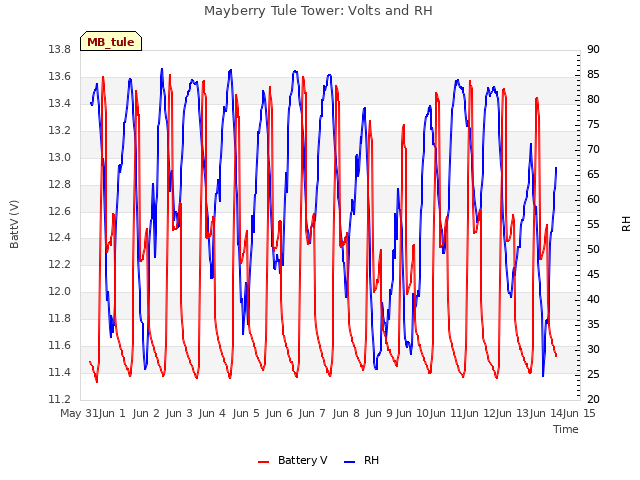Click the Jun 8 date label
This screenshot has height=480, width=640.
click(346, 413)
